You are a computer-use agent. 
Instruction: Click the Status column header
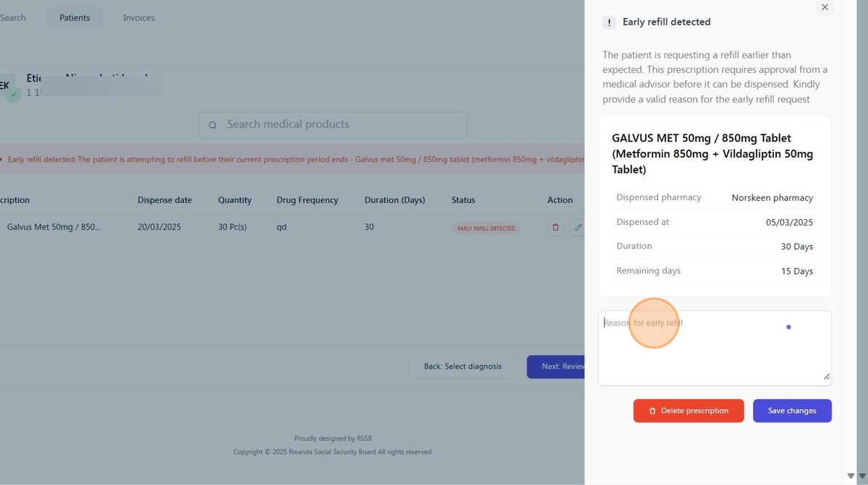tap(464, 200)
